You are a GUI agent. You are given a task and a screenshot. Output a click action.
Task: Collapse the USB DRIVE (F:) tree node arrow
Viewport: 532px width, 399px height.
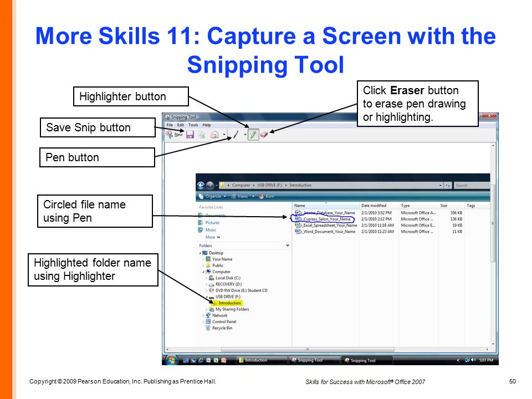coord(207,297)
